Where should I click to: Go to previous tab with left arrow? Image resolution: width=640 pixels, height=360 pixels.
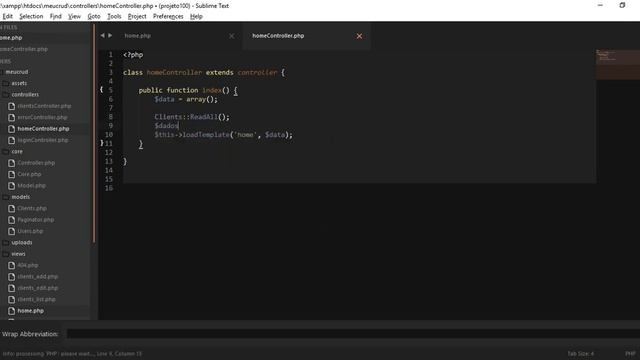tap(102, 36)
